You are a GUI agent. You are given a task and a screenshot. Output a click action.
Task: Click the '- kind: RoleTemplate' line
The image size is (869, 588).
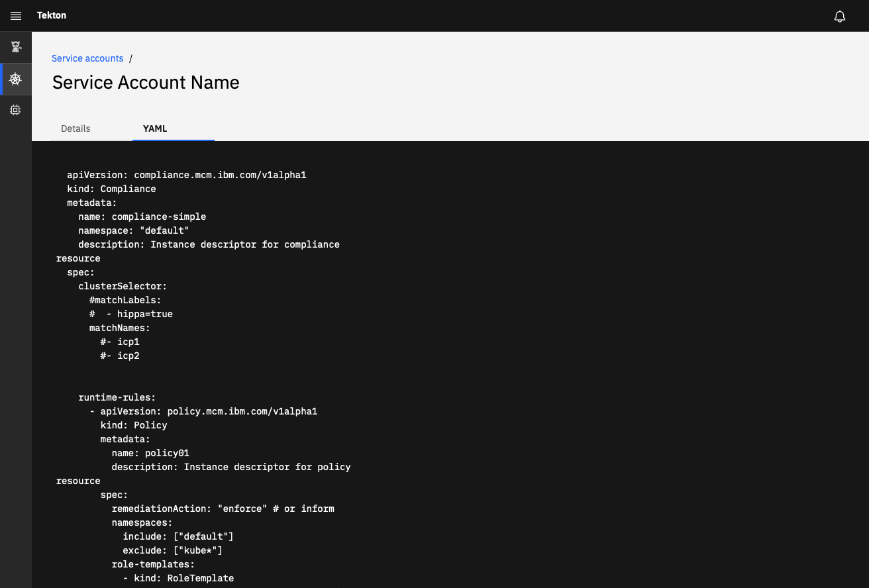click(x=178, y=578)
